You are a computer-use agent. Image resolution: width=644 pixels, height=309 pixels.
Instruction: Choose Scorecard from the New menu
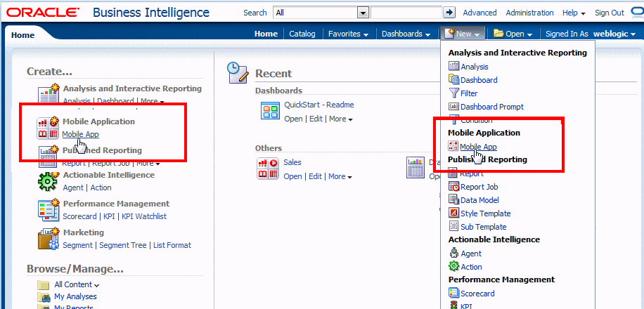477,294
